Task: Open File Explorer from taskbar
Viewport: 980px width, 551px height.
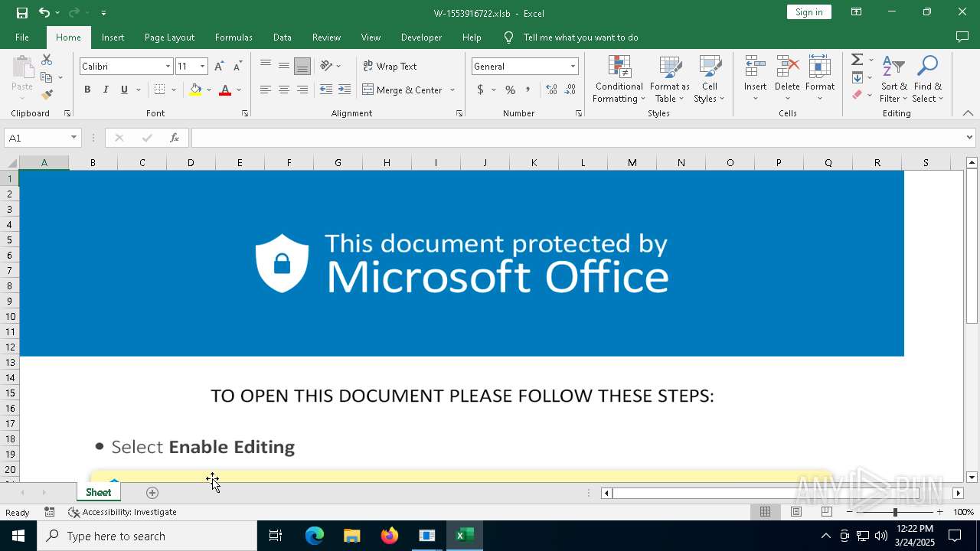Action: [x=352, y=536]
